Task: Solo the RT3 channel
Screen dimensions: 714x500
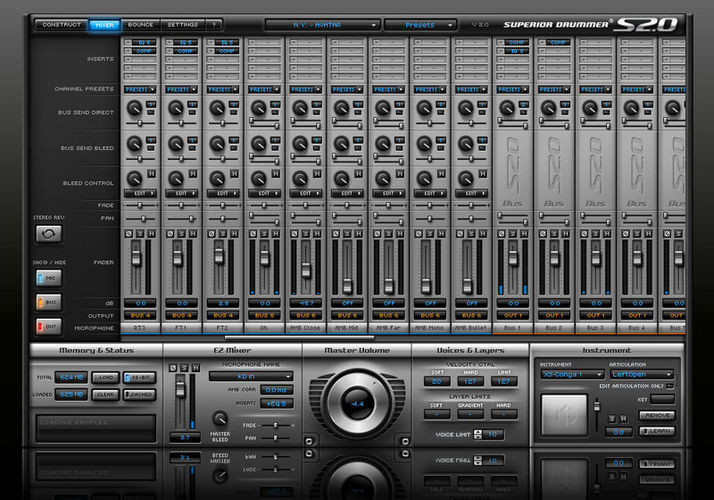Action: click(x=140, y=234)
